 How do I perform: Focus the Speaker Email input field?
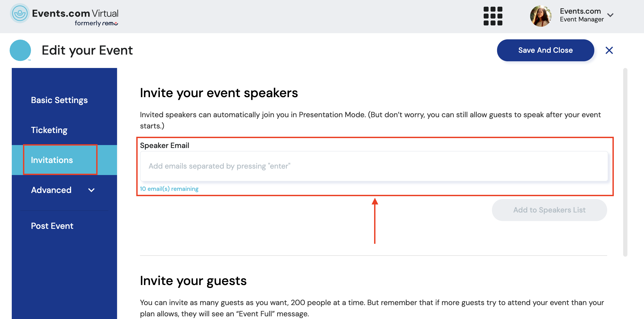click(x=374, y=166)
